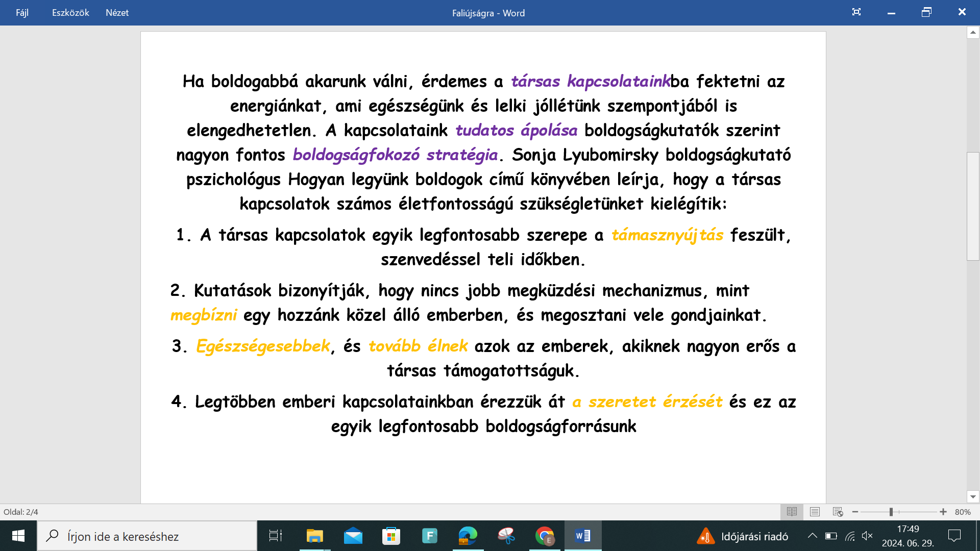Open zoom dialog via 80% label
The width and height of the screenshot is (980, 551).
point(963,512)
